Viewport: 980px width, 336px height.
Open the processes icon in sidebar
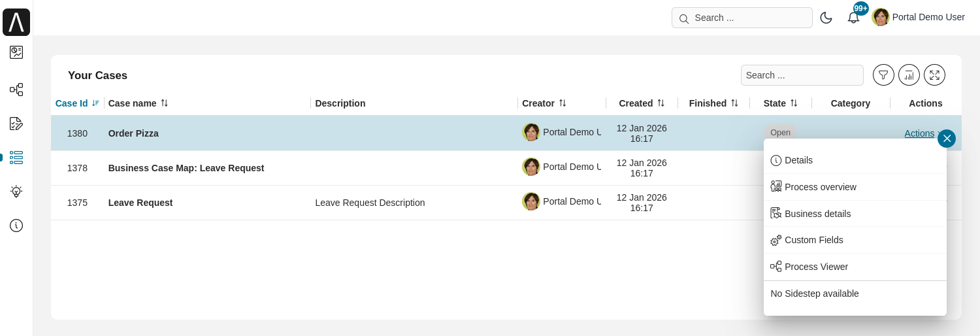coord(16,90)
